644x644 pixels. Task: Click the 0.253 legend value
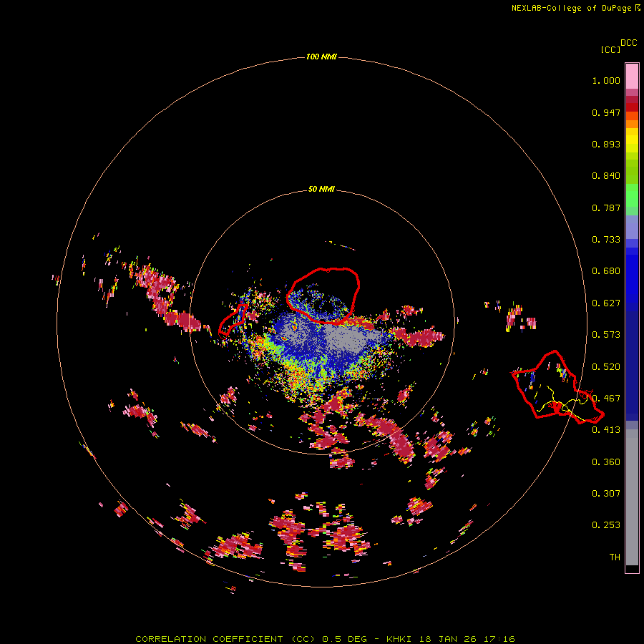pyautogui.click(x=606, y=525)
